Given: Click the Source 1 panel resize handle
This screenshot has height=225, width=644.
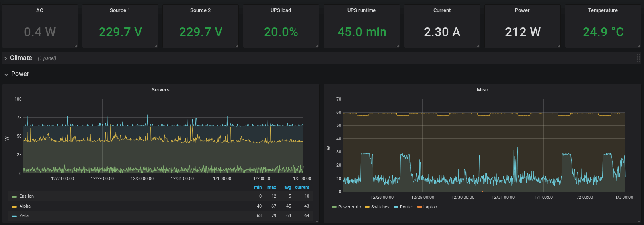Looking at the screenshot, I should click(x=156, y=46).
